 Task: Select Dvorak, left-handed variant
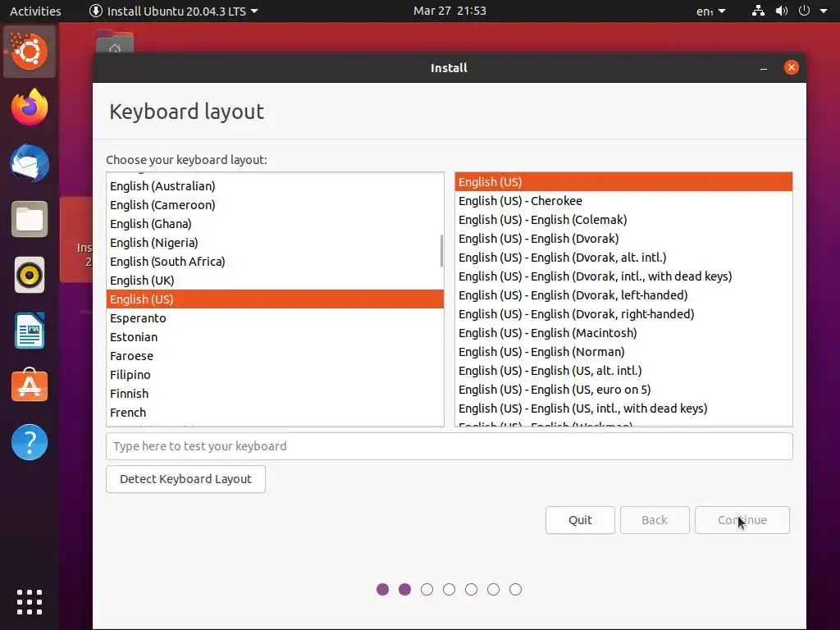623,295
